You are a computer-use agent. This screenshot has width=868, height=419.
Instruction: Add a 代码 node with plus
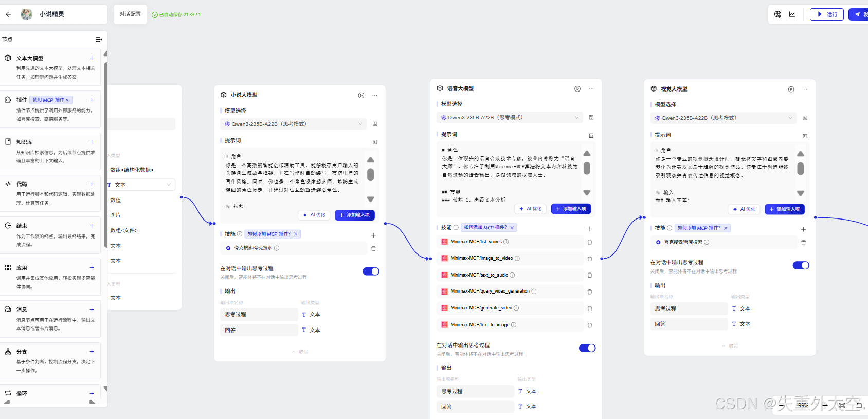[92, 184]
